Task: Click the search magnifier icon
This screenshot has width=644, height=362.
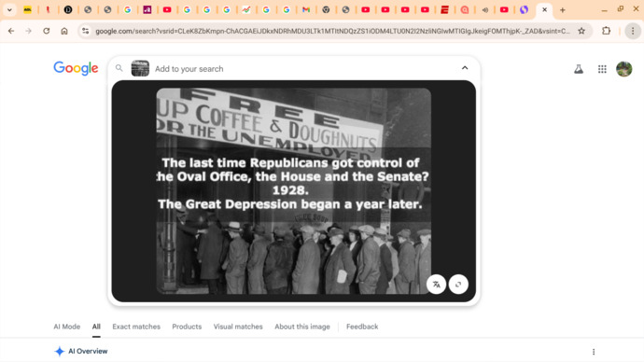Action: [x=119, y=68]
